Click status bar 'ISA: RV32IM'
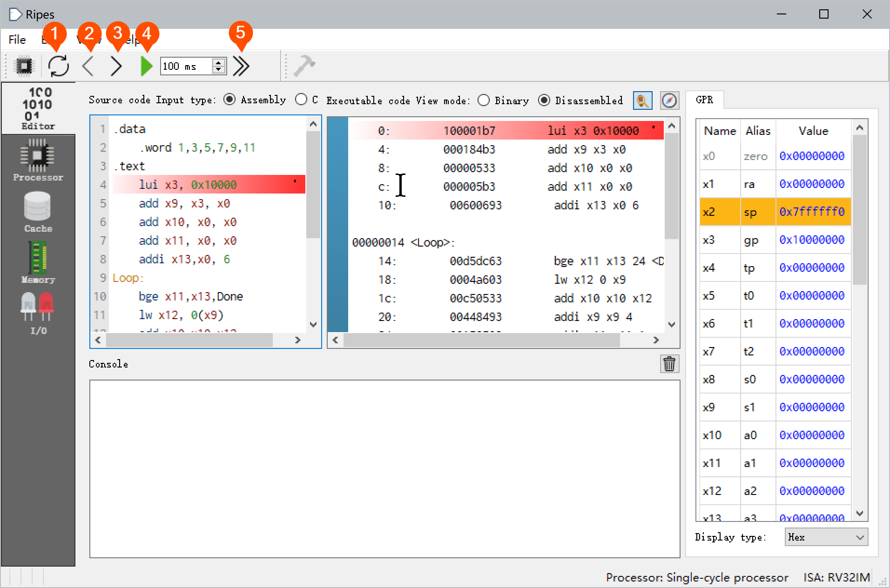The width and height of the screenshot is (890, 588). coord(836,577)
